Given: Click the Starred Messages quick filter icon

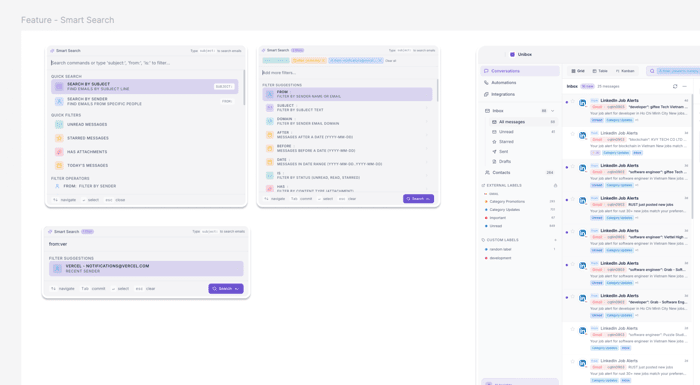Looking at the screenshot, I should coord(59,138).
